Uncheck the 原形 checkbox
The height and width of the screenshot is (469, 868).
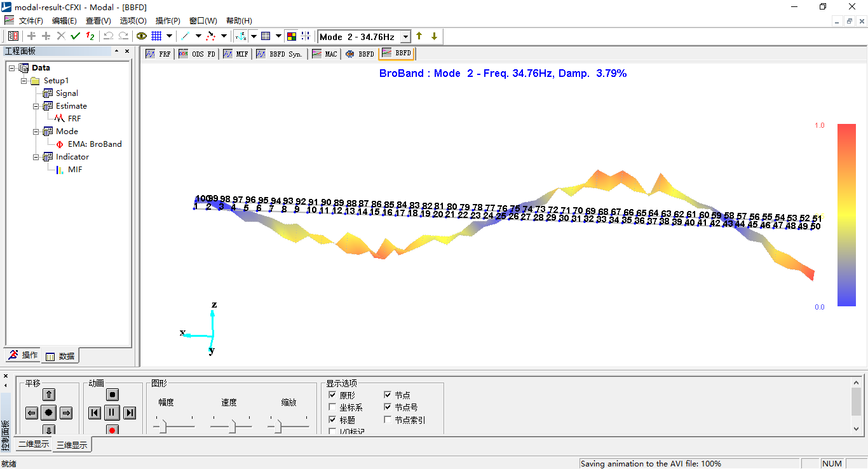click(x=332, y=395)
